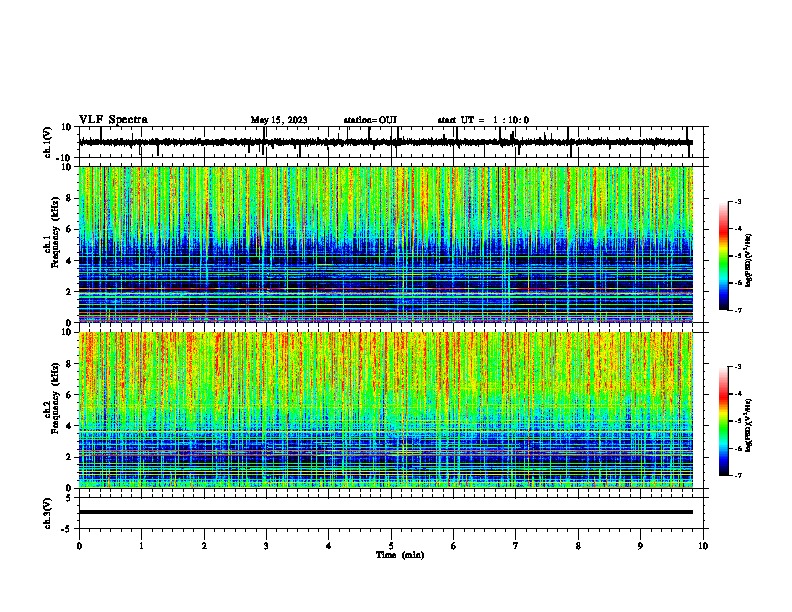Click the "ch.1(V)" waveform axis label

coord(48,142)
